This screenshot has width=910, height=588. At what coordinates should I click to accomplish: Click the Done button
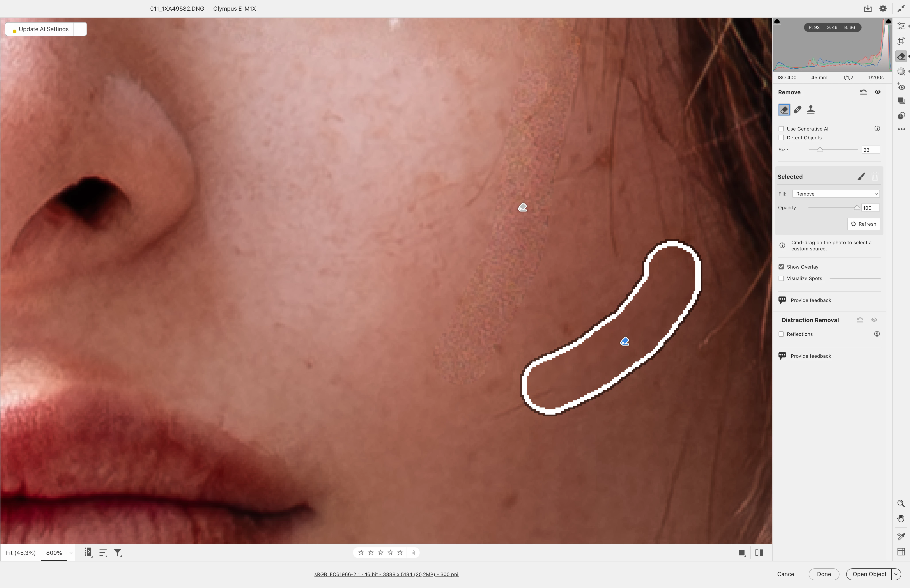[824, 574]
